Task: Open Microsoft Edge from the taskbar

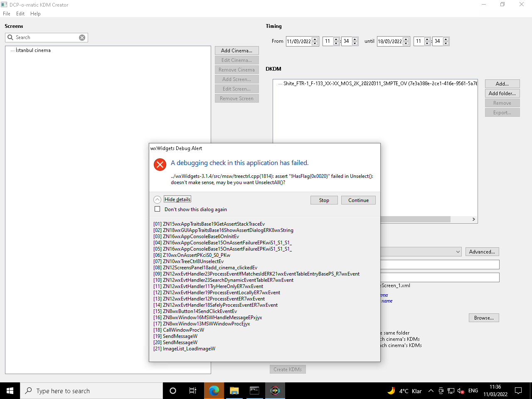Action: coord(214,391)
